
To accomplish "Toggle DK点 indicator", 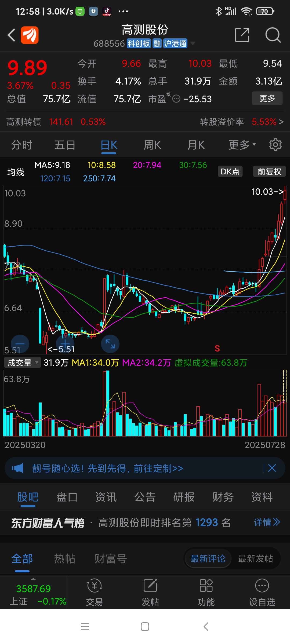I will click(230, 171).
